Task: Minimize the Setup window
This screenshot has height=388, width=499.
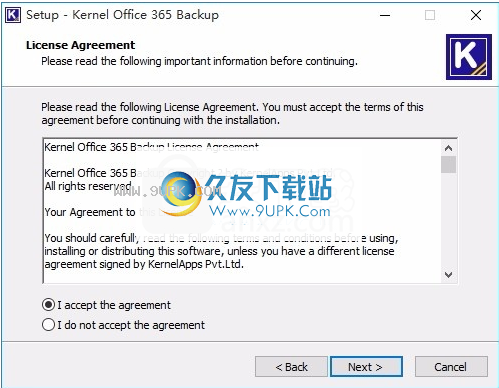Action: click(385, 15)
